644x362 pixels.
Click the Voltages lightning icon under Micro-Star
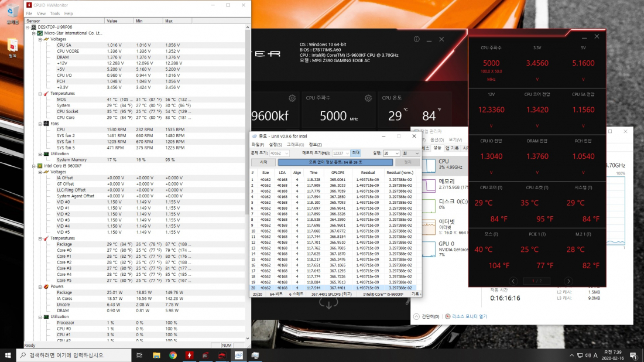[46, 39]
